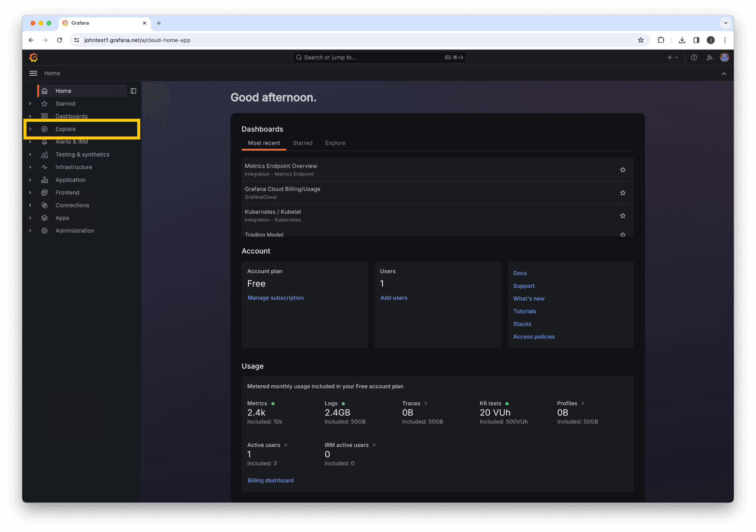
Task: Click the Testing & synthetics icon
Action: pos(45,154)
